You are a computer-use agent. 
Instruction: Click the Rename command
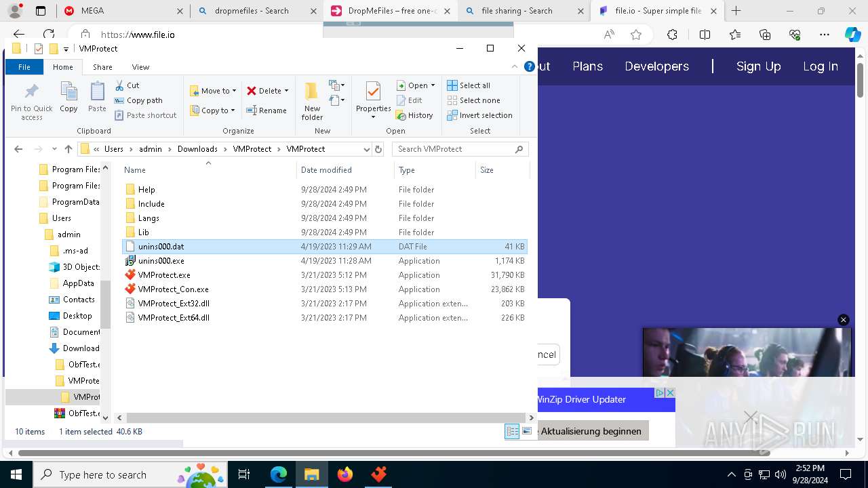[267, 110]
